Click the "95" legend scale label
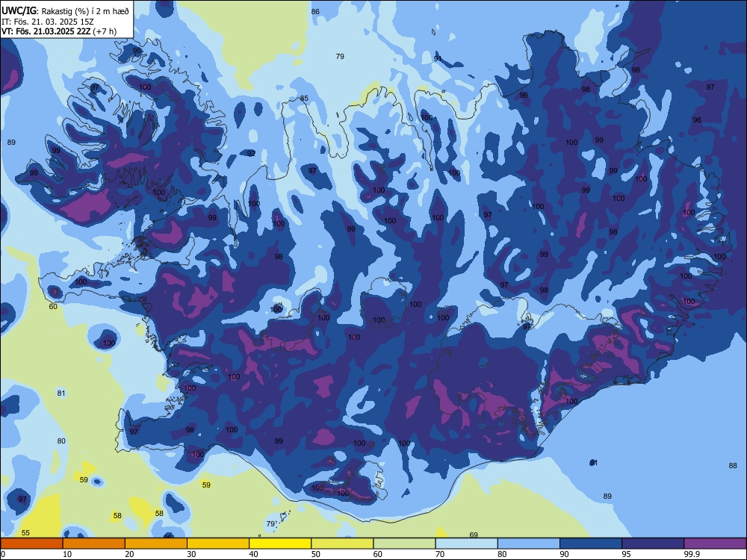747x560 pixels. (x=627, y=554)
